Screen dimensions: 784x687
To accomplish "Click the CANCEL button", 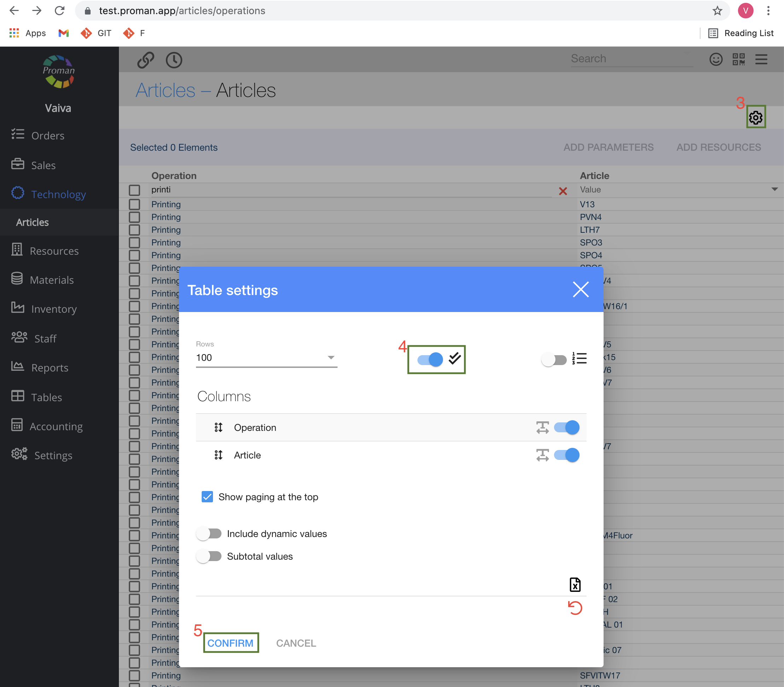I will pyautogui.click(x=296, y=643).
